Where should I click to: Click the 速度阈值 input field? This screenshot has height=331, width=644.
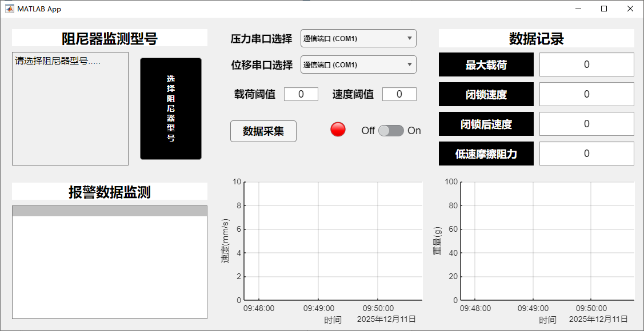pyautogui.click(x=399, y=94)
